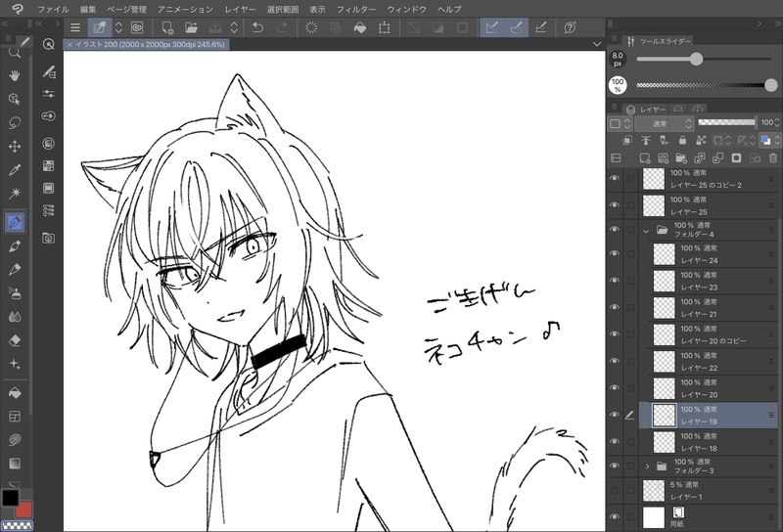Hide layer レイヤー 25 with eye icon

pyautogui.click(x=615, y=205)
